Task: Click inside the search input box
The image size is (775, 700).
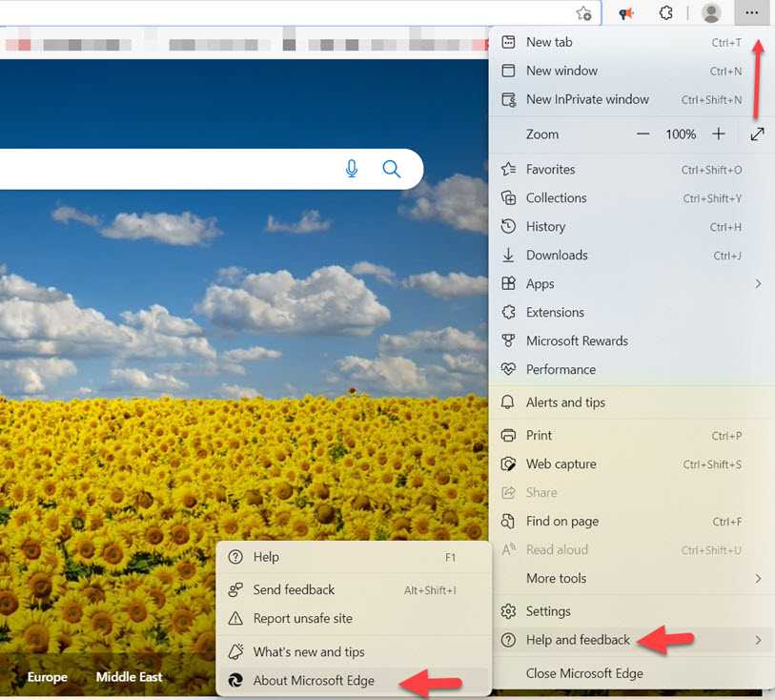Action: pyautogui.click(x=162, y=169)
